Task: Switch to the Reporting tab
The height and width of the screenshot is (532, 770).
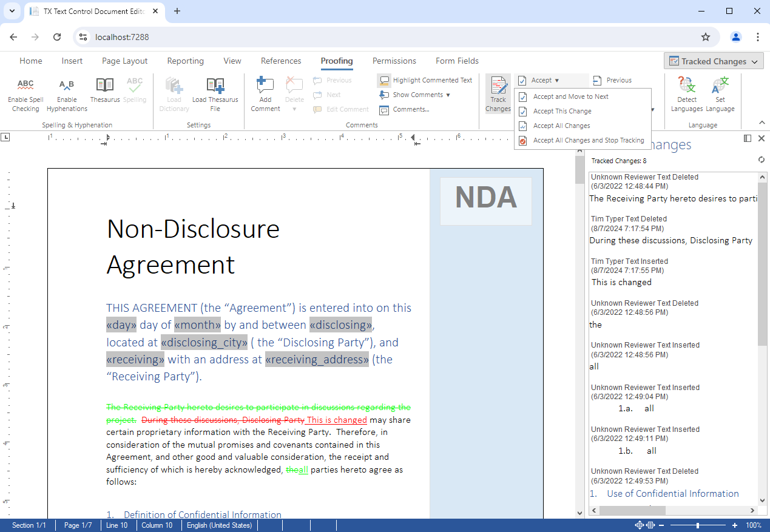Action: tap(186, 61)
